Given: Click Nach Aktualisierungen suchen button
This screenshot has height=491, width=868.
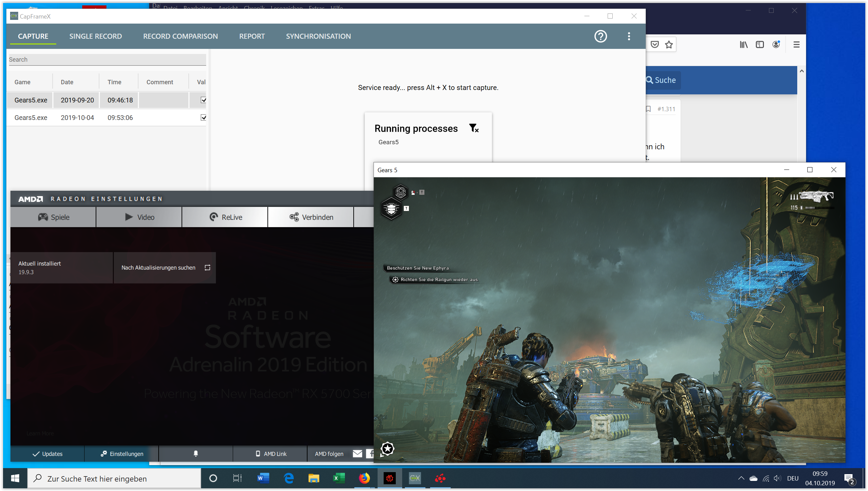Looking at the screenshot, I should [x=165, y=268].
